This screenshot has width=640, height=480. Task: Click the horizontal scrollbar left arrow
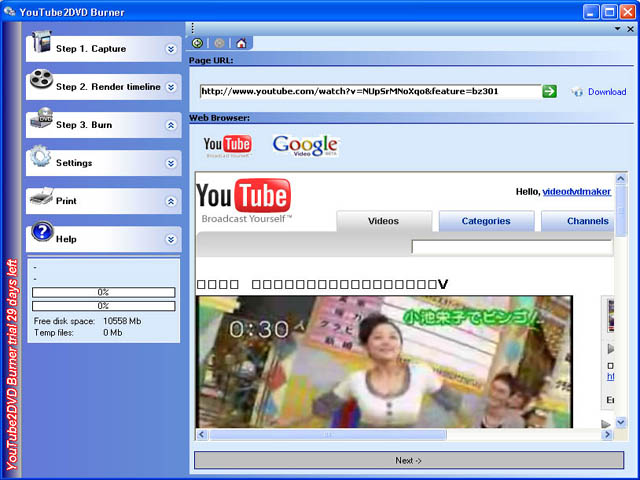[x=202, y=435]
